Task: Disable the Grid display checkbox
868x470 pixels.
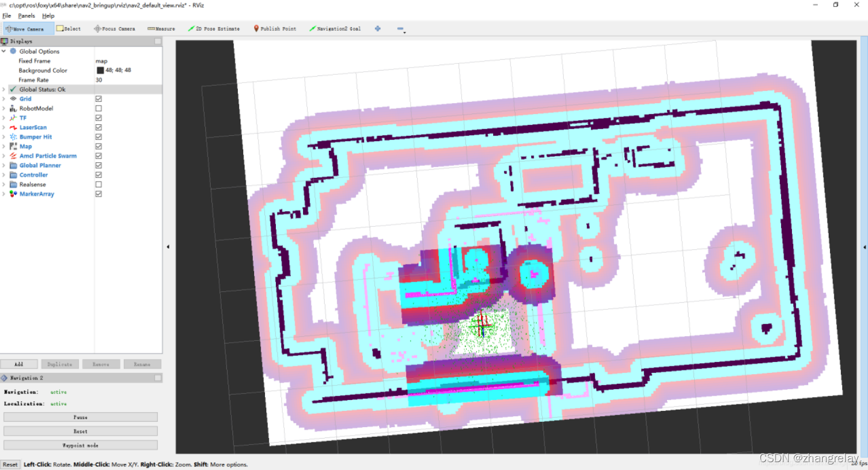Action: [98, 99]
